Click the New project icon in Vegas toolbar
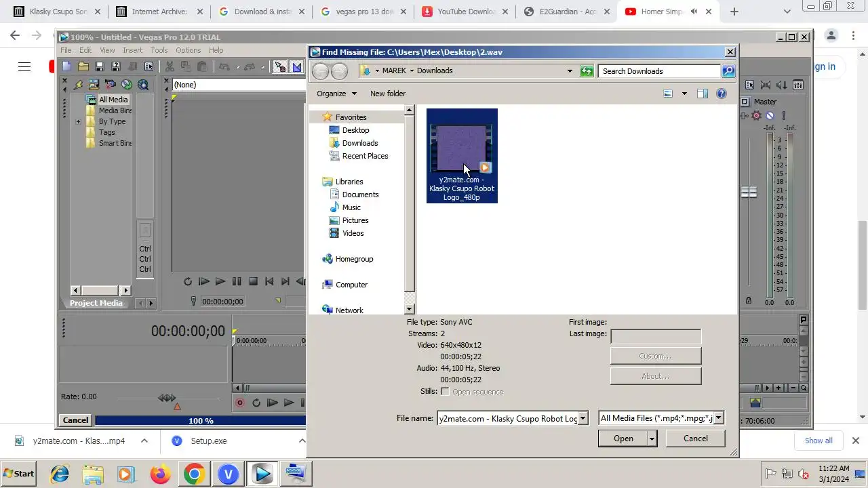Viewport: 868px width, 488px height. tap(66, 66)
